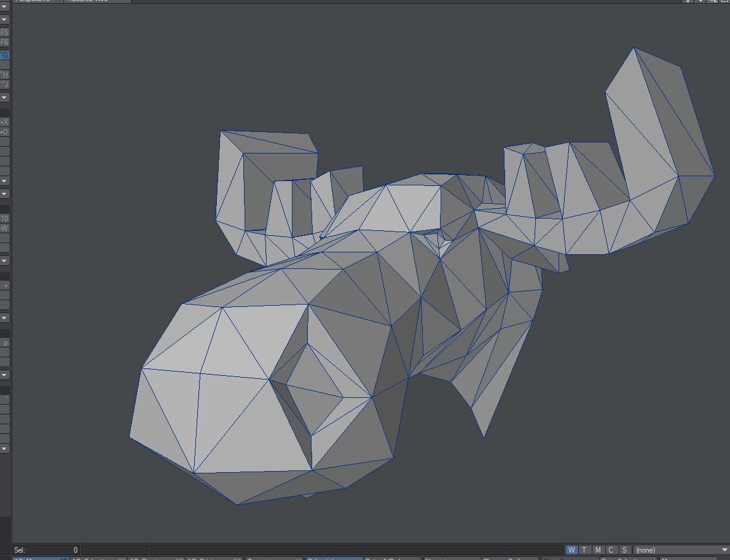This screenshot has height=560, width=730.
Task: Click the left sidebar button labeled F6
Action: point(4,42)
